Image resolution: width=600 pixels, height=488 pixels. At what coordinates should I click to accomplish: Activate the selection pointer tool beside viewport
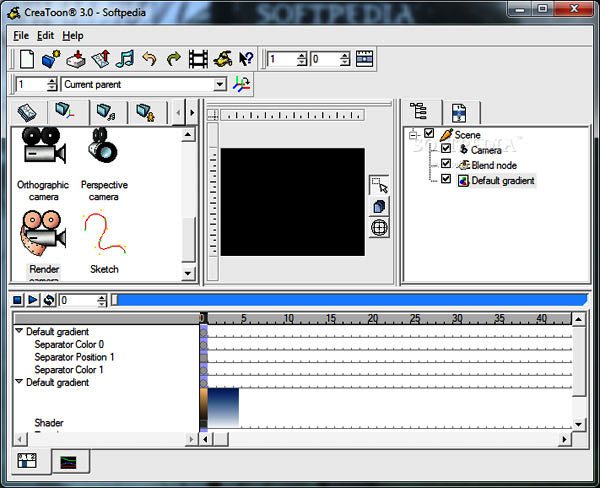point(379,186)
